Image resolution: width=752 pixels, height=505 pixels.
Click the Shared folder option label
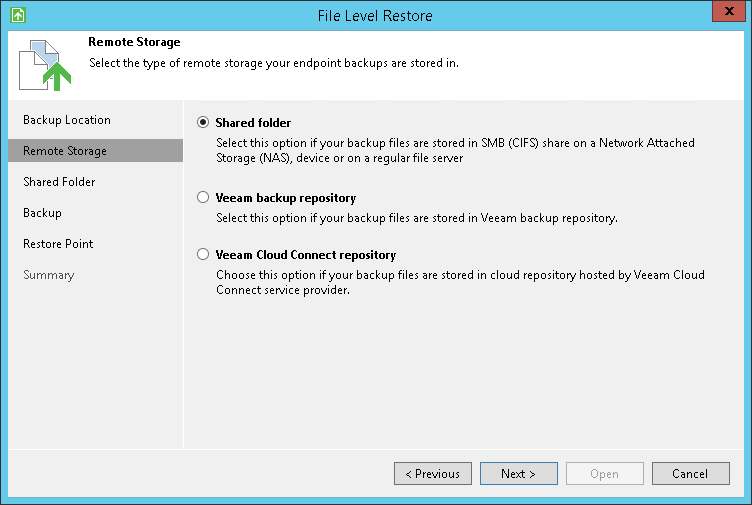tap(253, 123)
